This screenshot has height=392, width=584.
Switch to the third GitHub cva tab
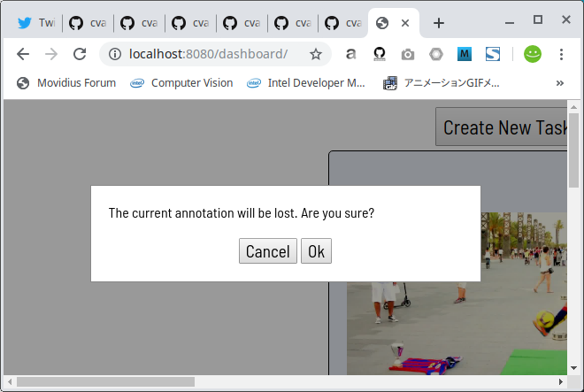click(x=191, y=23)
